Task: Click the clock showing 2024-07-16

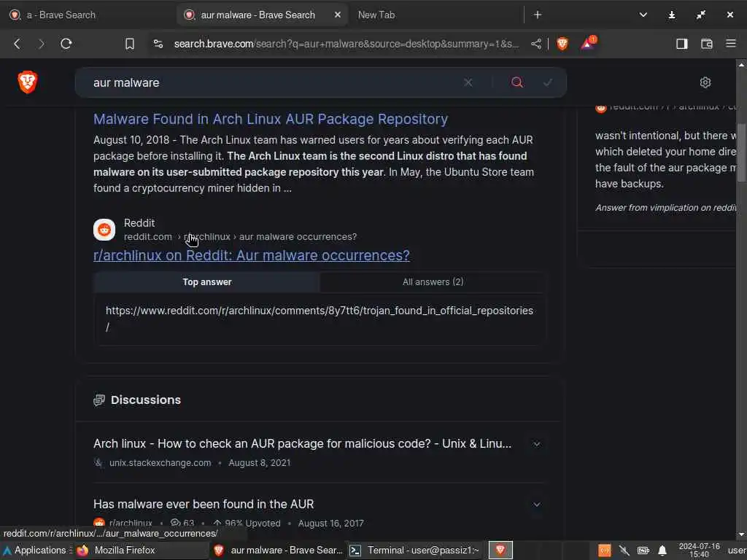Action: pos(699,551)
